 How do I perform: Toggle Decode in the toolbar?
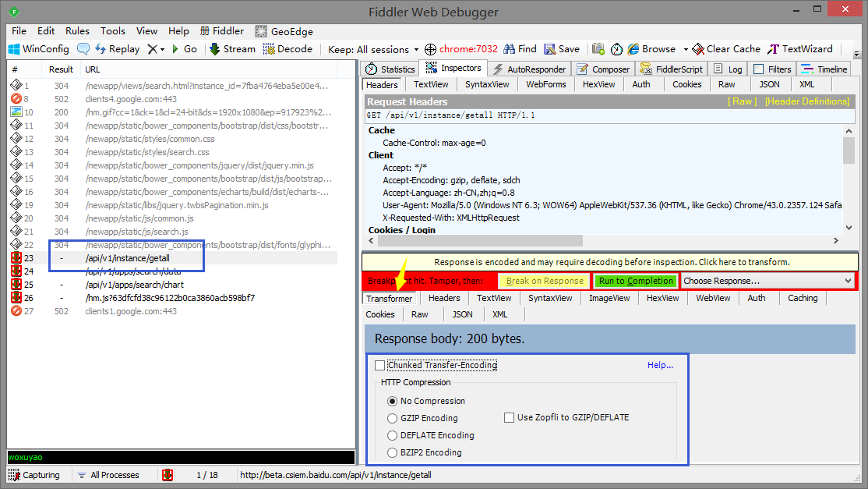288,48
